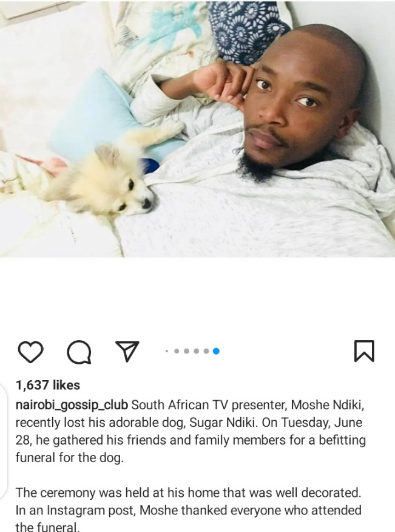Tap the caption text about Moshe Ndiki
The image size is (395, 532).
pos(190,431)
